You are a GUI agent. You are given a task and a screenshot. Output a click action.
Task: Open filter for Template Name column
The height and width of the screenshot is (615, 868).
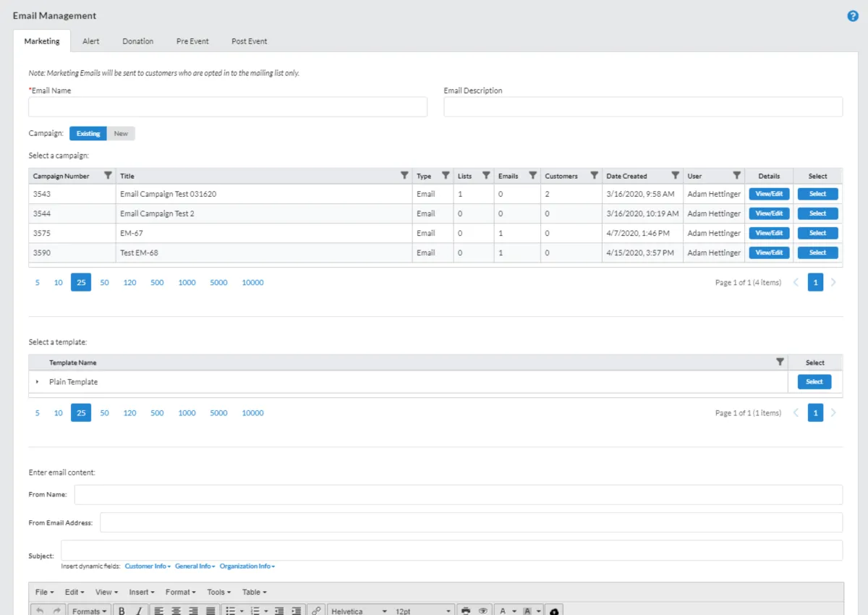(780, 362)
